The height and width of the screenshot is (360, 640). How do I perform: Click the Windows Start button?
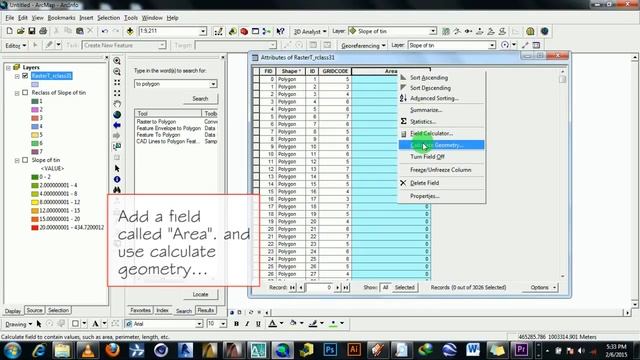(13, 350)
